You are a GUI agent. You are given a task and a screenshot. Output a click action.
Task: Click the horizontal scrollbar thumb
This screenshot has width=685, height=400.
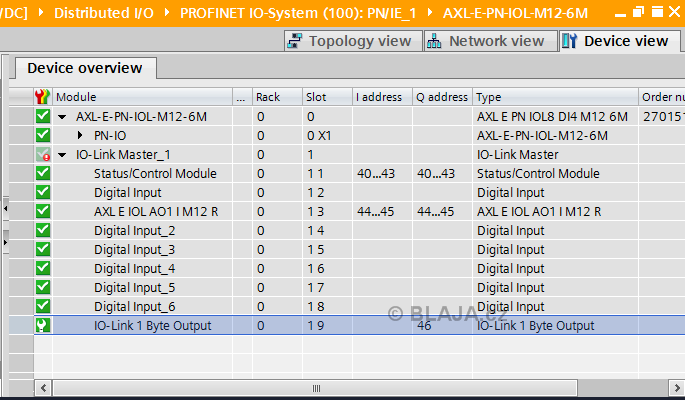(x=315, y=388)
